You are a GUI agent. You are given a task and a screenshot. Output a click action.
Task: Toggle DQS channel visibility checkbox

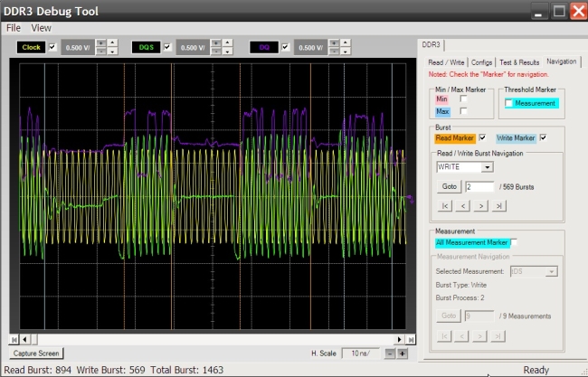[x=167, y=47]
